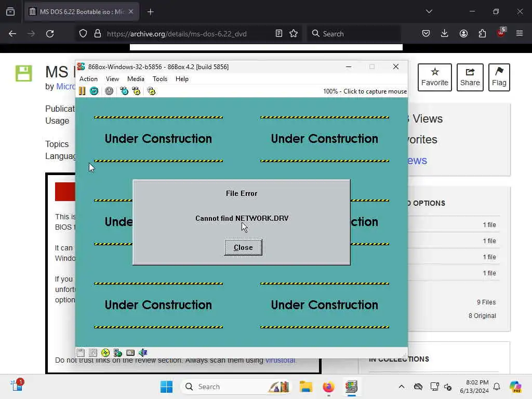Open File Explorer from taskbar

[x=305, y=387]
